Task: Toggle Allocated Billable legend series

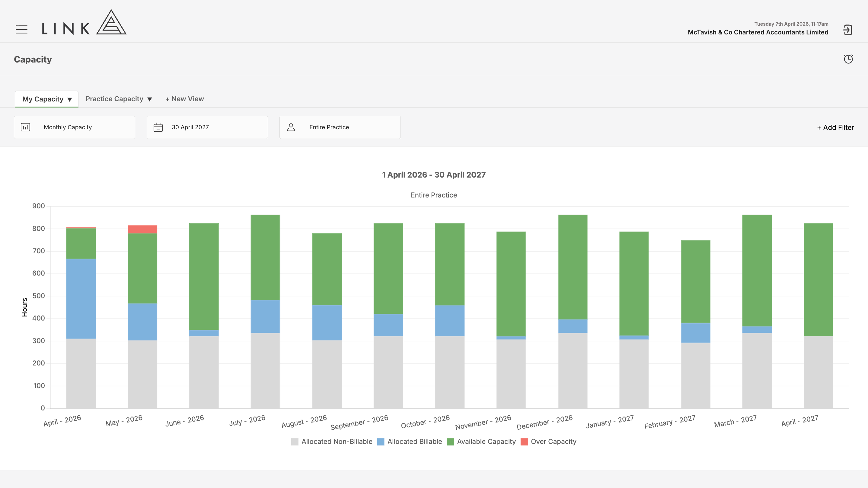Action: tap(409, 441)
